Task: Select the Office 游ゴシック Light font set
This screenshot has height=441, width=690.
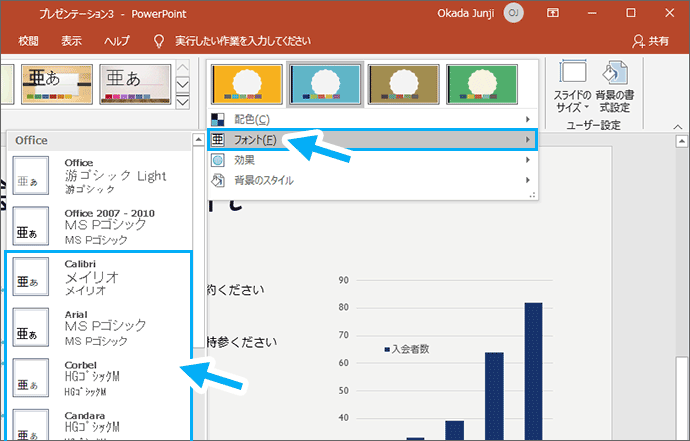Action: pyautogui.click(x=100, y=176)
